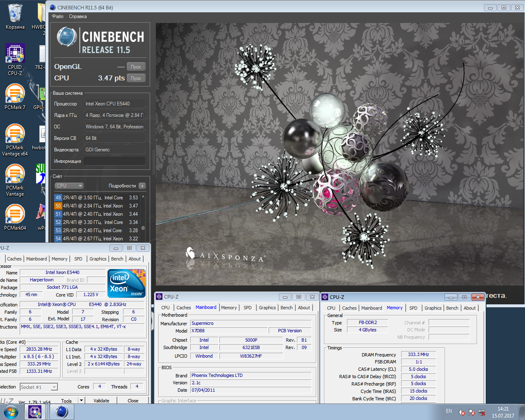This screenshot has width=525, height=420.
Task: Click the Show desktop strip on the taskbar
Action: (x=522, y=412)
